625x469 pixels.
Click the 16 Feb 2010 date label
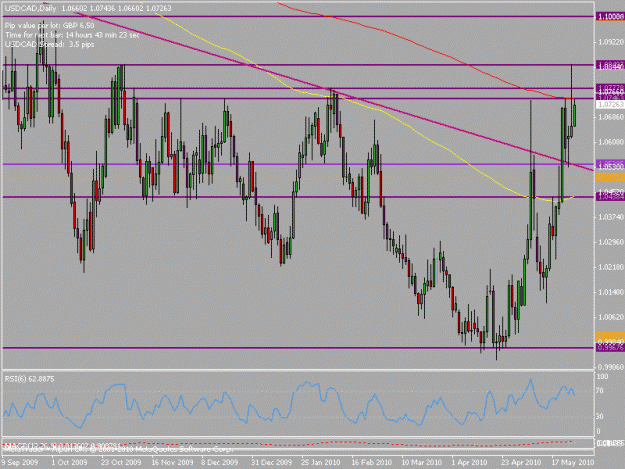371,462
